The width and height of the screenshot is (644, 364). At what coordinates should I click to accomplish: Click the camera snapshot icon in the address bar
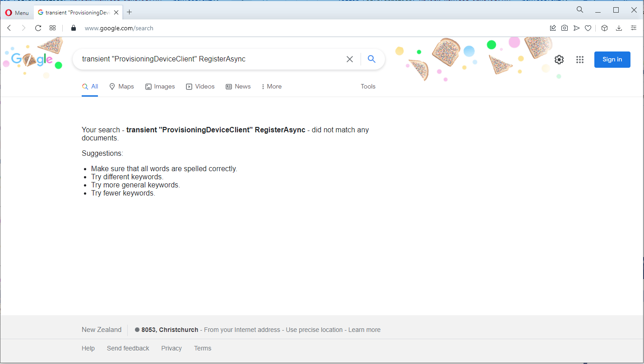pyautogui.click(x=565, y=28)
